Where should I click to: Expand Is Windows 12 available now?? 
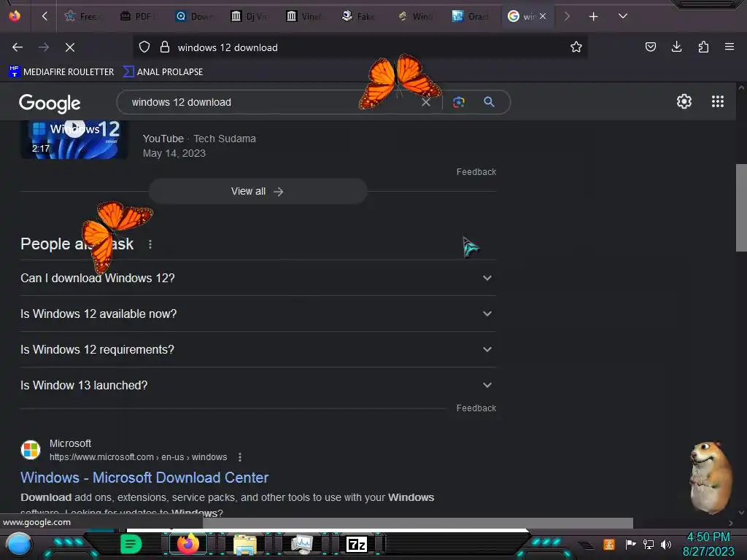(258, 314)
